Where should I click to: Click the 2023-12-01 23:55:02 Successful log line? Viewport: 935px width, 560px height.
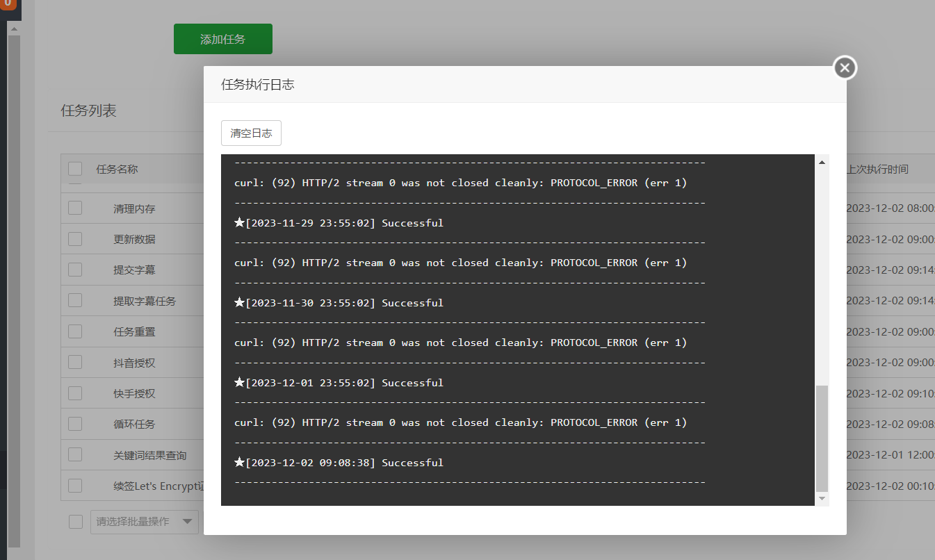pyautogui.click(x=339, y=383)
